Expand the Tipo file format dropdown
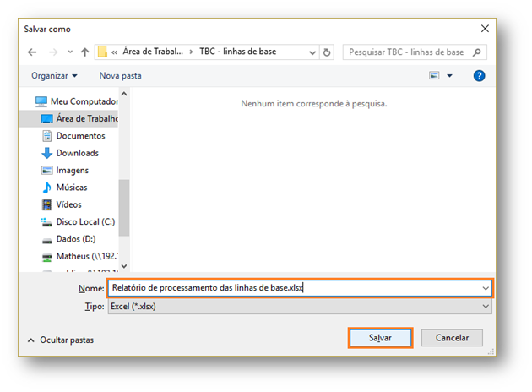The image size is (532, 392). point(486,307)
